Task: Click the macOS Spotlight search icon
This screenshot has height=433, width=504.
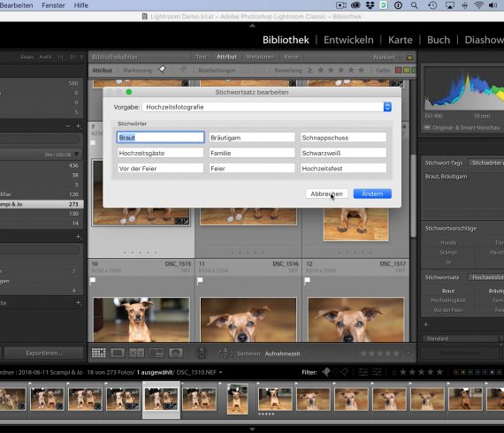Action: pos(415,5)
